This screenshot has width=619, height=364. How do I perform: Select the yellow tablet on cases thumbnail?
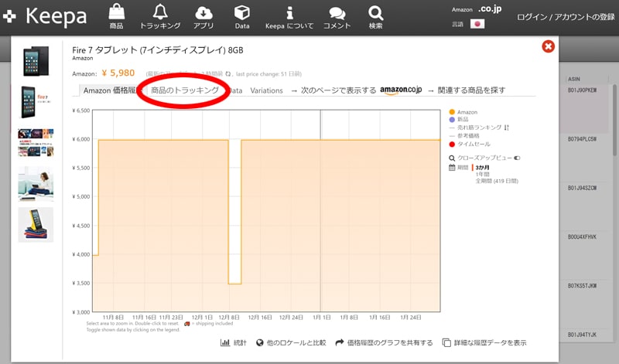(x=36, y=225)
